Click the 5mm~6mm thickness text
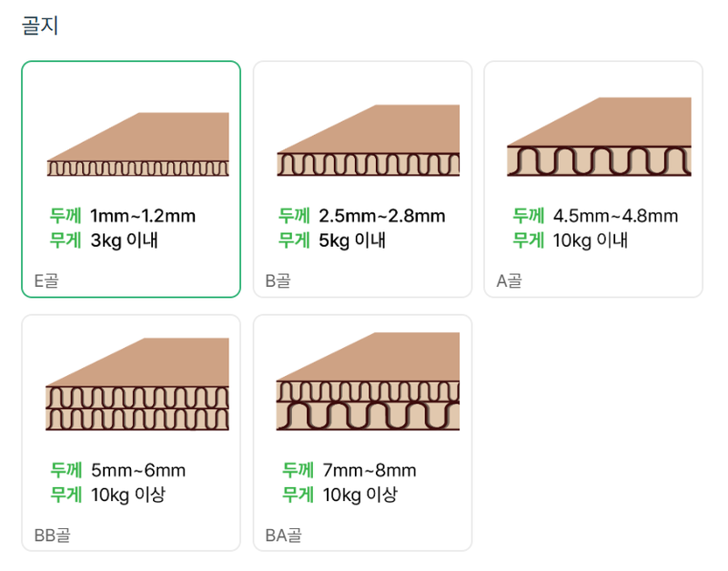 (138, 470)
